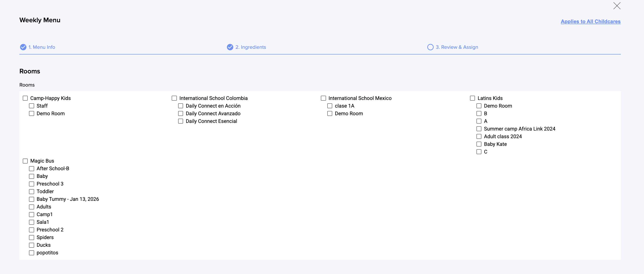Viewport: 644px width, 274px height.
Task: Click the Review & Assign step circle icon
Action: [430, 47]
